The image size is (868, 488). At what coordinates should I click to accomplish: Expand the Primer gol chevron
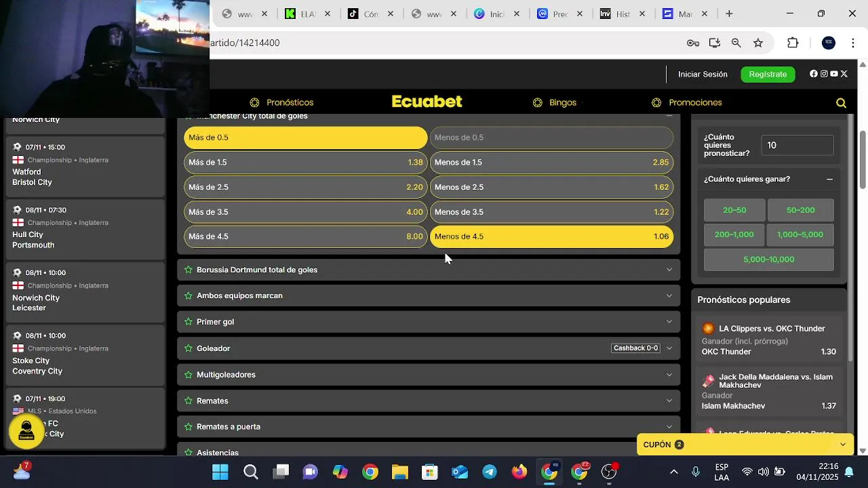click(x=669, y=322)
